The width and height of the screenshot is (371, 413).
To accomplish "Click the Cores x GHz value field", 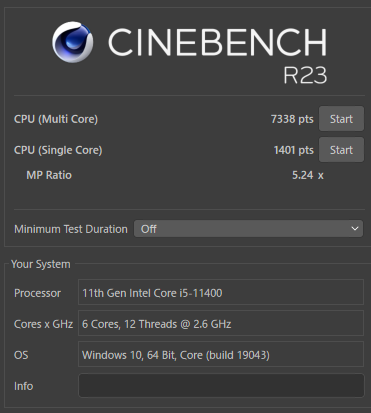I will (x=221, y=323).
